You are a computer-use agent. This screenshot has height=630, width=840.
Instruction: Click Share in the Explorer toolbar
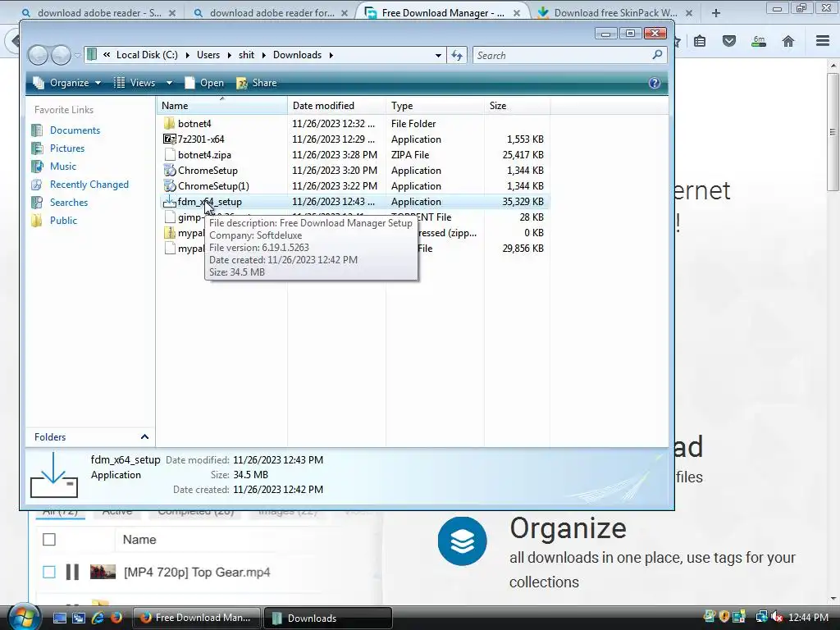click(x=257, y=83)
